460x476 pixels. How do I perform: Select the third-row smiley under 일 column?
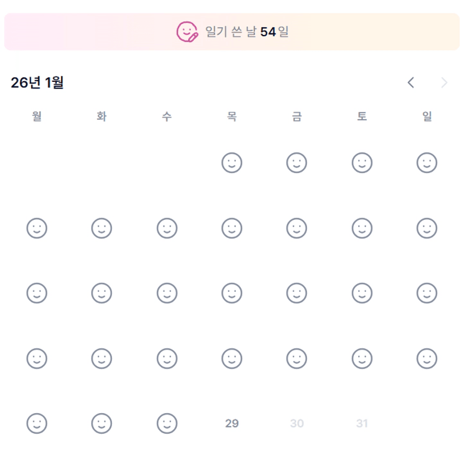(427, 293)
